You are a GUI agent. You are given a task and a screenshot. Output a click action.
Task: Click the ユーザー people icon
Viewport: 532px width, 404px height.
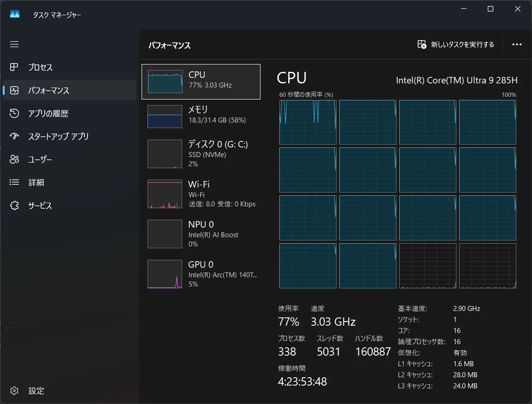[14, 159]
